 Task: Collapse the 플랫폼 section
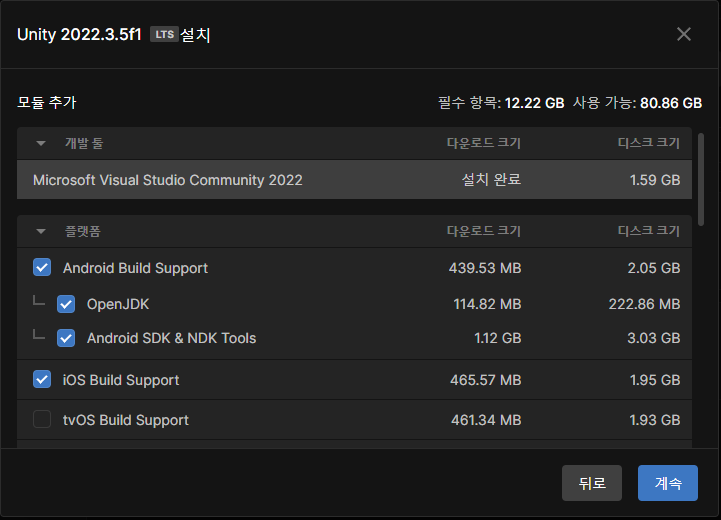click(41, 231)
